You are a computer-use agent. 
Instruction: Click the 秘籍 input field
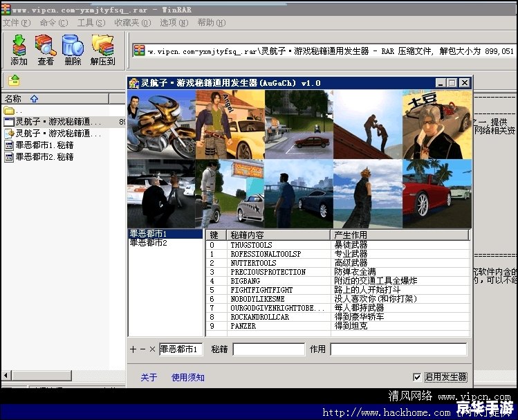coord(268,349)
